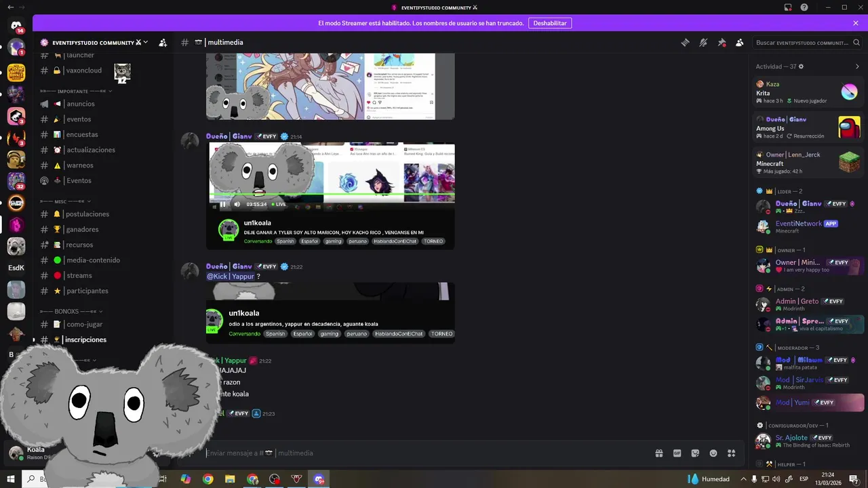The height and width of the screenshot is (488, 868).
Task: Click Deshabilitar in Streamer mode banner
Action: (550, 23)
